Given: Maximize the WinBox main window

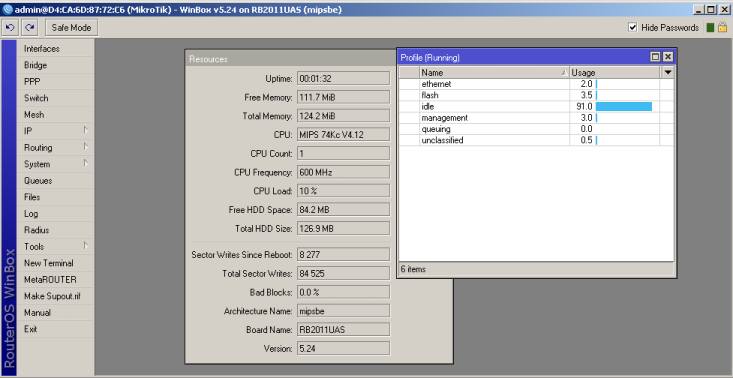Looking at the screenshot, I should (711, 9).
